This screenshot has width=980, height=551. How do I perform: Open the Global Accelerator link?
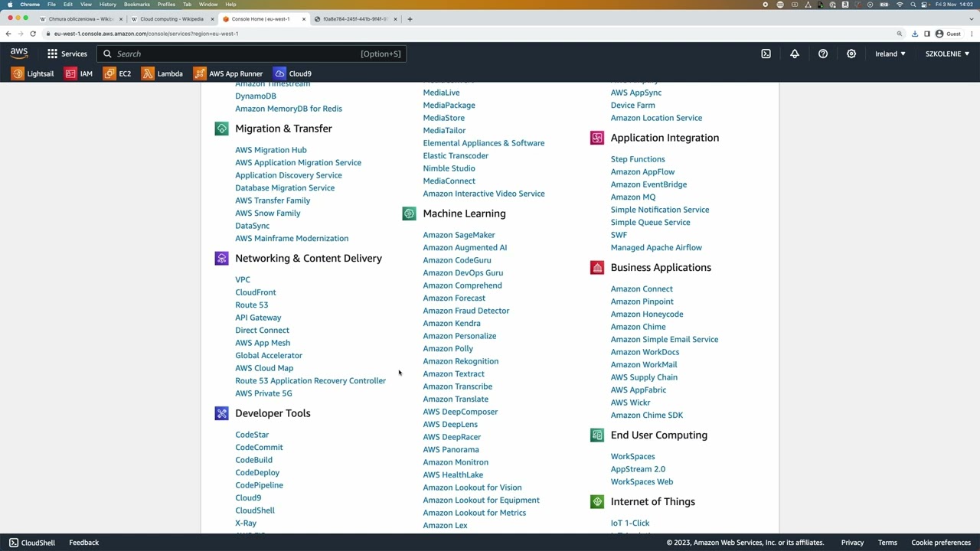(x=269, y=355)
